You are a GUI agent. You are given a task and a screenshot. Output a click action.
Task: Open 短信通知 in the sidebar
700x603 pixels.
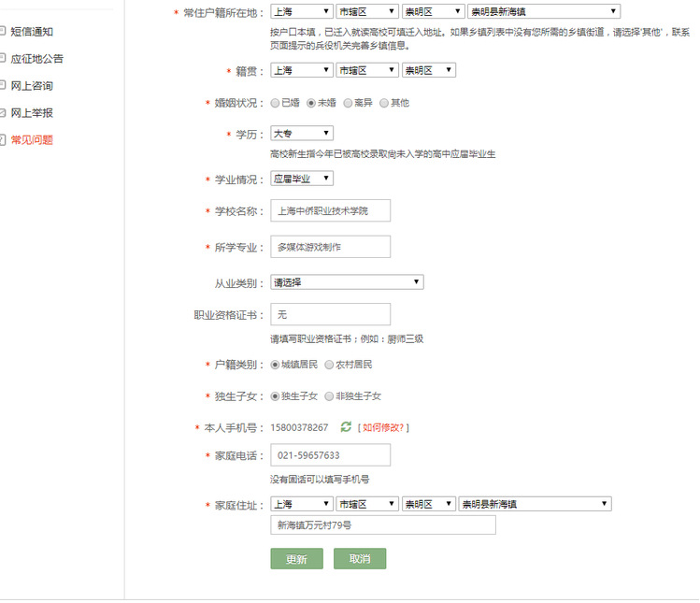[31, 32]
